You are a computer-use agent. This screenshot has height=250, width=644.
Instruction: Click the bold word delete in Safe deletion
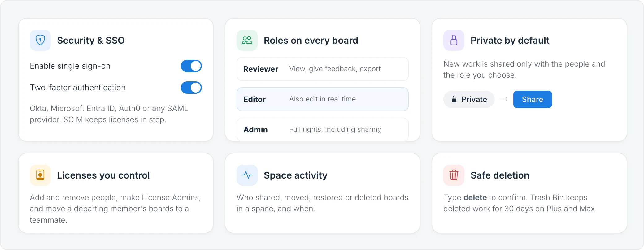[x=475, y=197]
